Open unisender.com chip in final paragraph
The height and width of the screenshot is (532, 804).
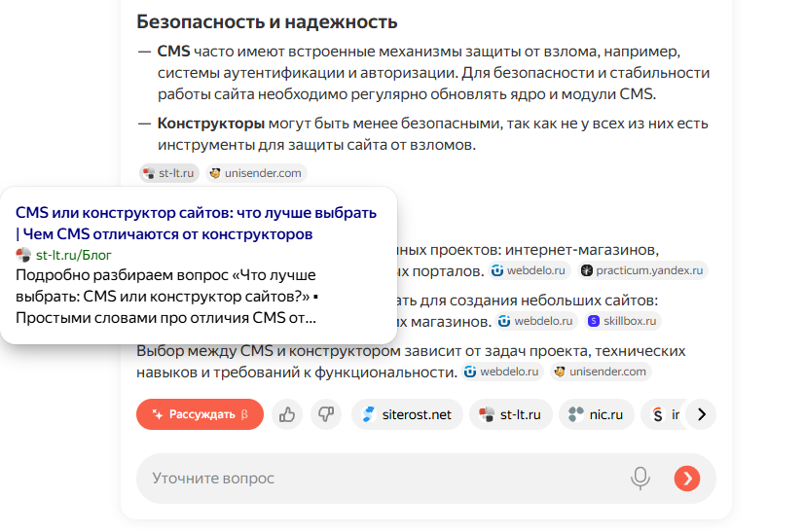point(601,372)
